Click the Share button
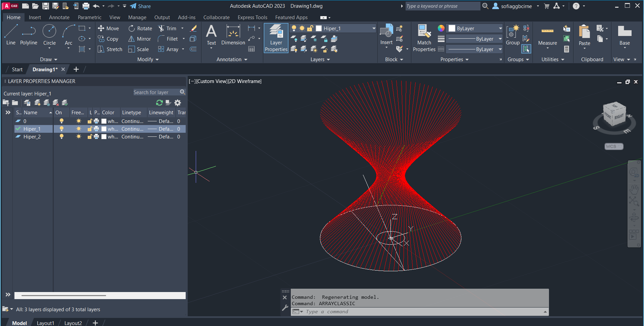Screen dimensions: 644x326 point(140,6)
